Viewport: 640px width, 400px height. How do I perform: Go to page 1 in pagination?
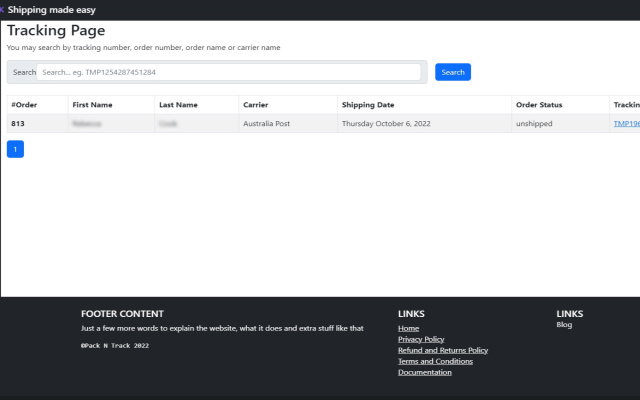15,149
